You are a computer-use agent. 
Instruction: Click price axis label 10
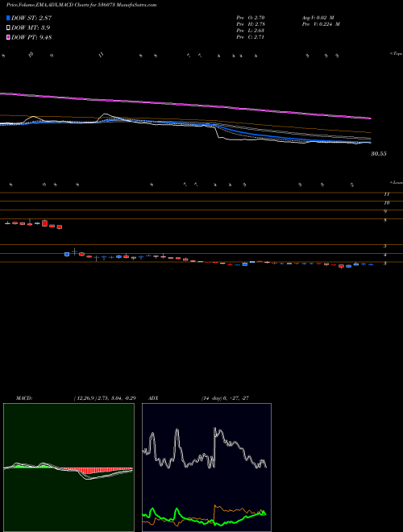click(x=386, y=203)
